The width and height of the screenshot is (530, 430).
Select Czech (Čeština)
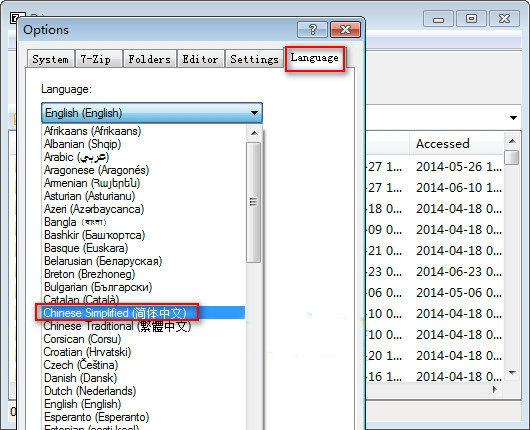(144, 365)
